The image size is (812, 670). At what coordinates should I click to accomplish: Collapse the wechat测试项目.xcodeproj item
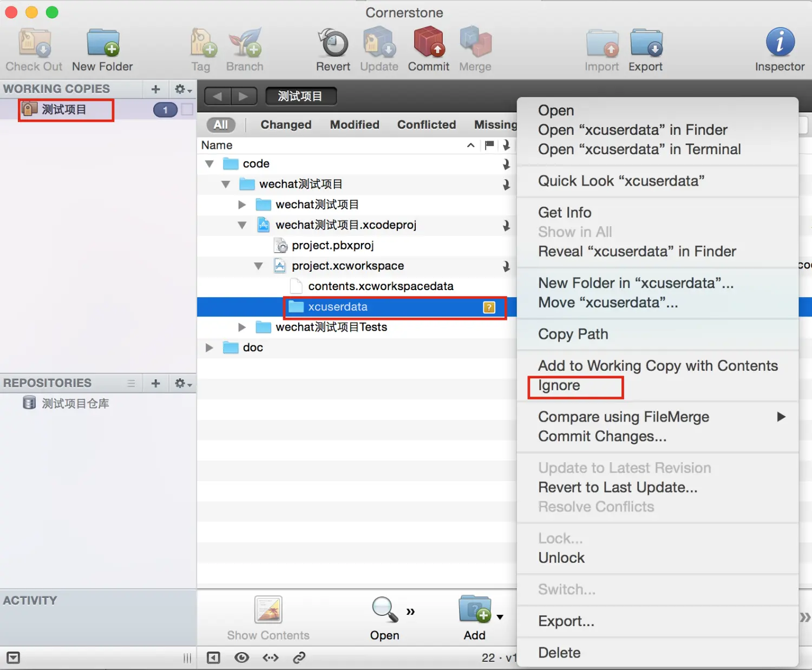[x=242, y=225]
